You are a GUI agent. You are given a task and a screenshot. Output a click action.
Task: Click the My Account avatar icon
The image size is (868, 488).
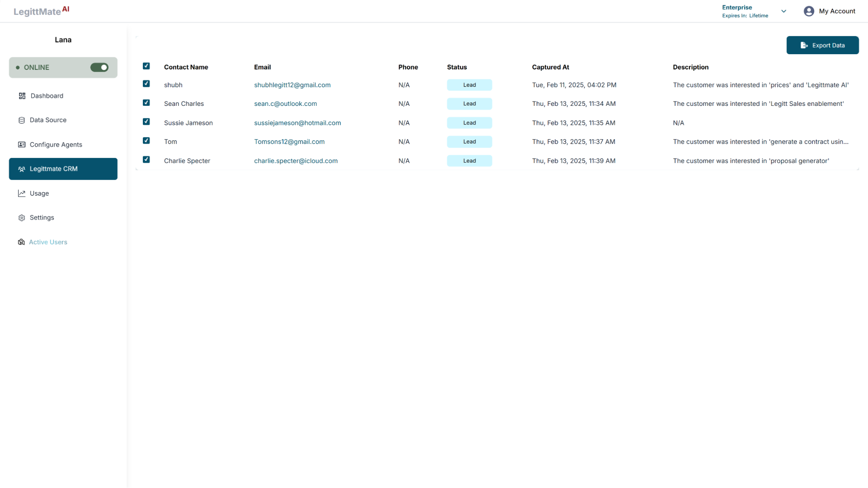(809, 11)
